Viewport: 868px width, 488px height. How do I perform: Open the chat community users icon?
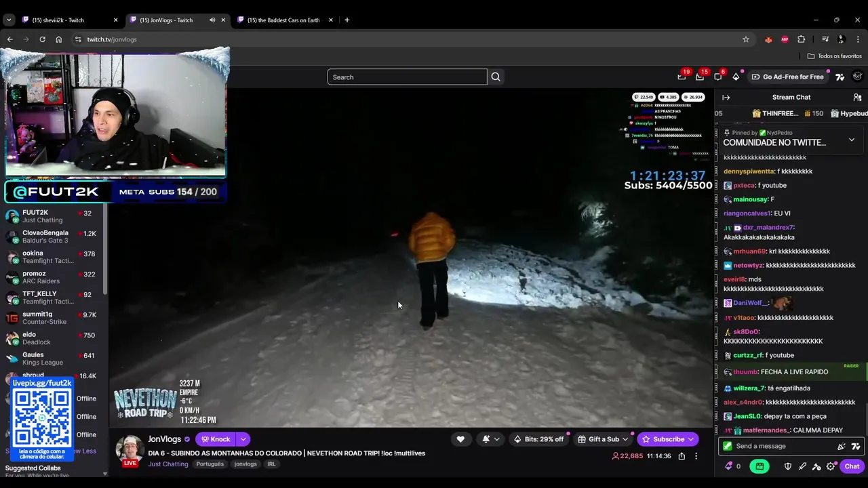pyautogui.click(x=857, y=98)
